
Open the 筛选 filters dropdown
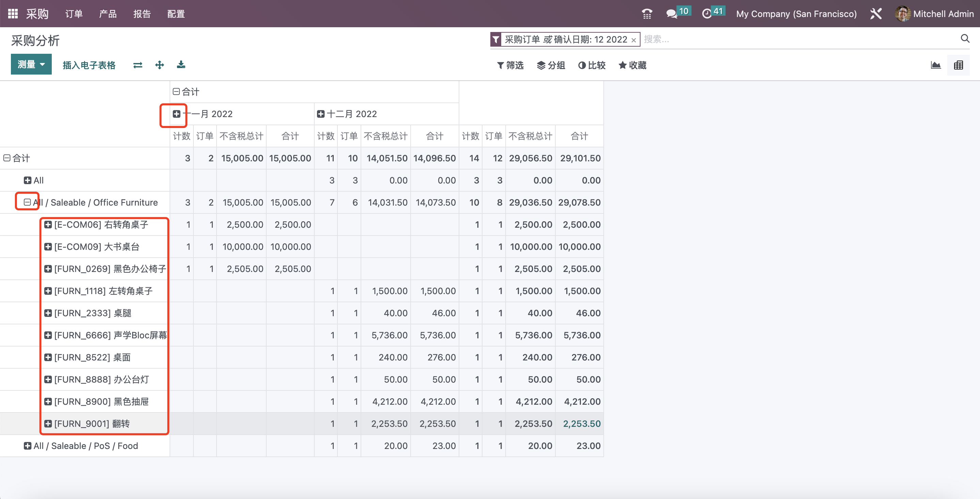pos(510,65)
